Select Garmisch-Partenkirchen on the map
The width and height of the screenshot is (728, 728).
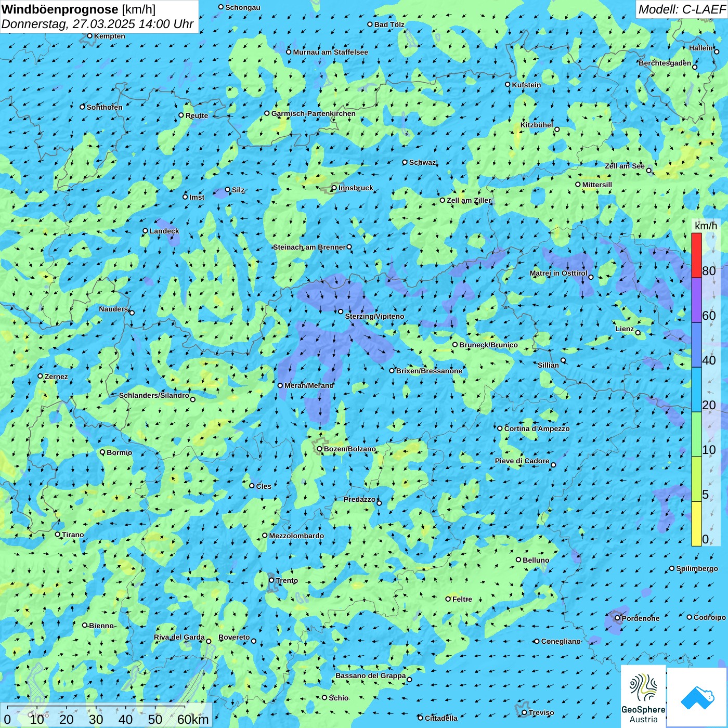314,113
